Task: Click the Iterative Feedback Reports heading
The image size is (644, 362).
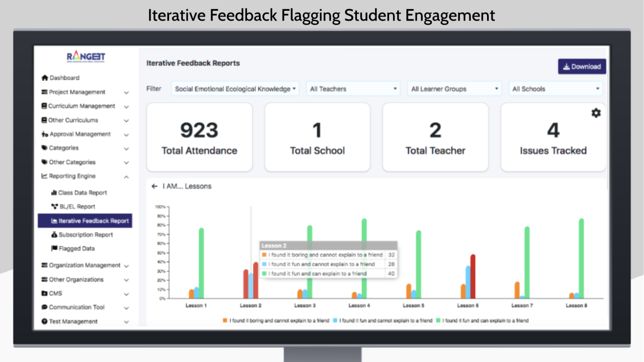Action: [x=193, y=63]
